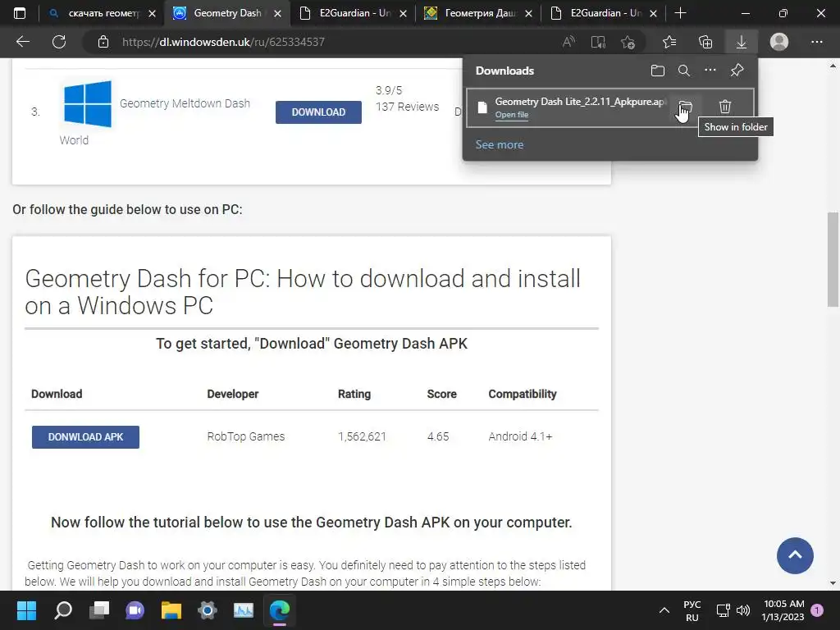
Task: Close the Геометрия Даш tab
Action: [529, 14]
